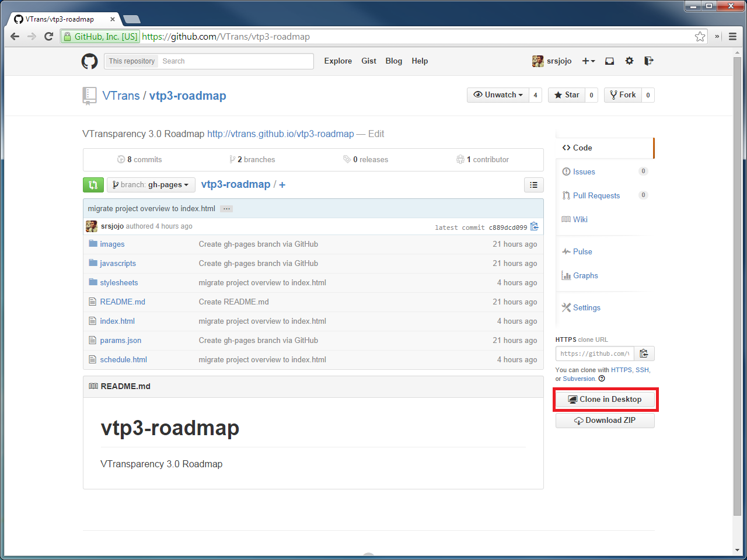
Task: Expand the commit message ellipsis
Action: (227, 209)
